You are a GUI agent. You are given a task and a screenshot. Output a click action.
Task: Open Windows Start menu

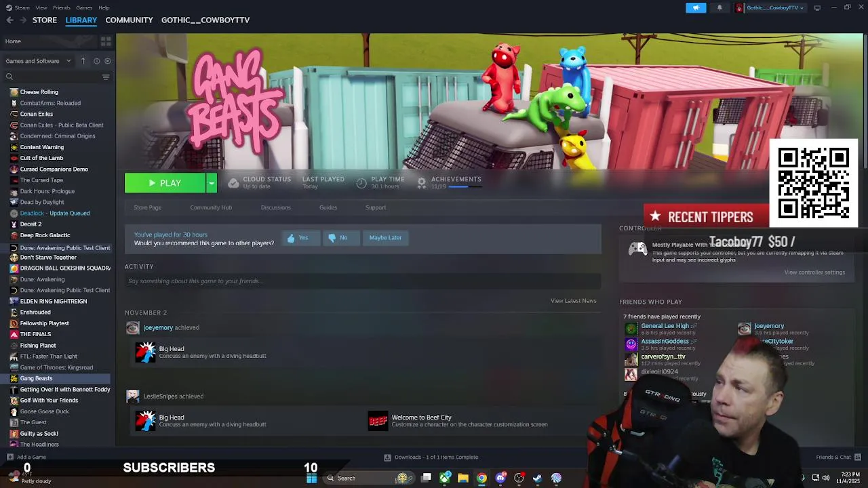click(311, 478)
